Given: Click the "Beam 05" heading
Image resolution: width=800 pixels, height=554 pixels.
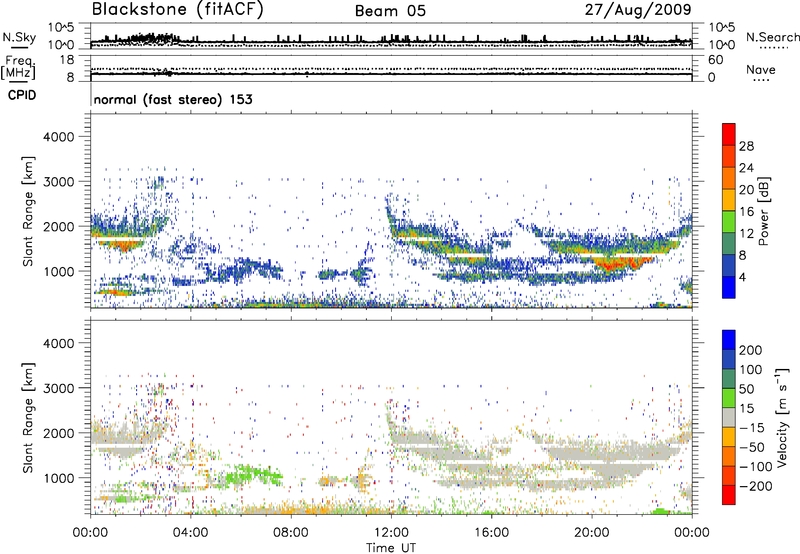Looking at the screenshot, I should pos(390,11).
